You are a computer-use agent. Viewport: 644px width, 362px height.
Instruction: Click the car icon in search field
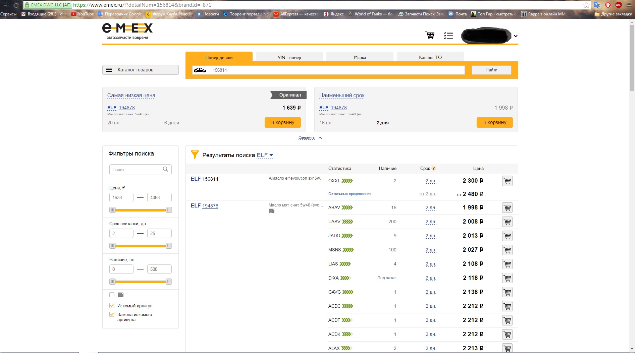(200, 70)
